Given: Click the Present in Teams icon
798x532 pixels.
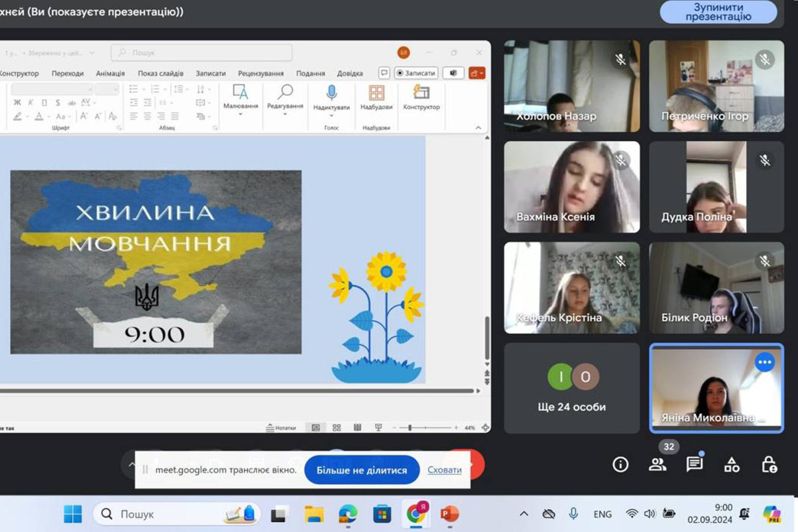Looking at the screenshot, I should point(454,72).
